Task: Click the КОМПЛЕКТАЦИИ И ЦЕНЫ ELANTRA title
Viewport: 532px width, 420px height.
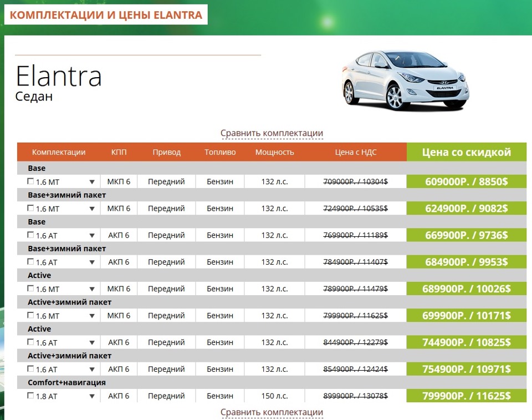Action: point(106,15)
